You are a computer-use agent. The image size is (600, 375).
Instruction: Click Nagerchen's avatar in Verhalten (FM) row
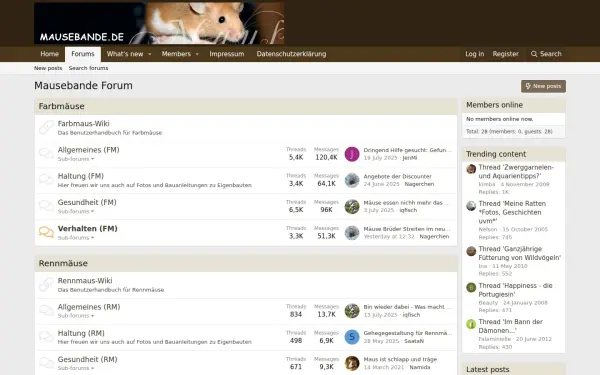coord(352,232)
